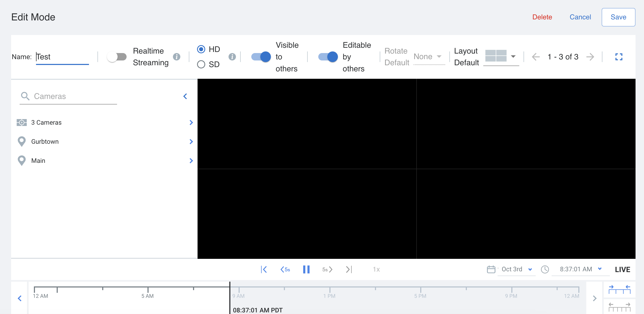Click the 3 Cameras camera icon
This screenshot has width=644, height=314.
click(x=22, y=123)
